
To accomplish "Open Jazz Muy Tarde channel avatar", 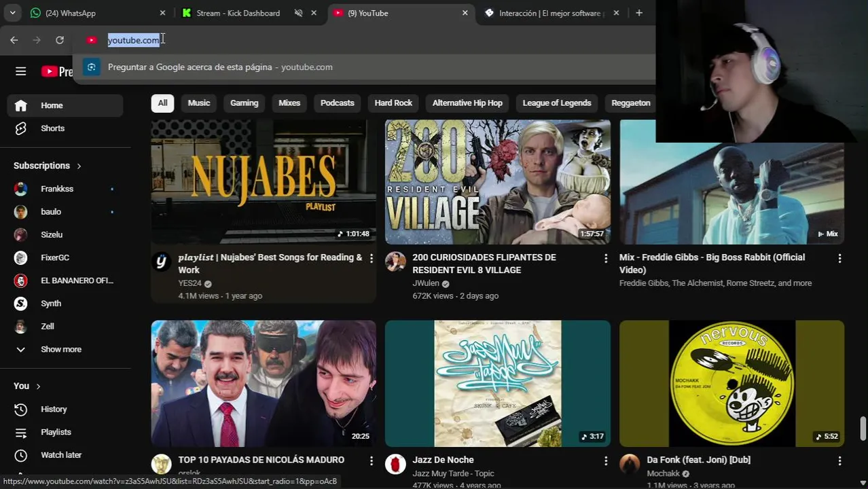I will pos(395,464).
